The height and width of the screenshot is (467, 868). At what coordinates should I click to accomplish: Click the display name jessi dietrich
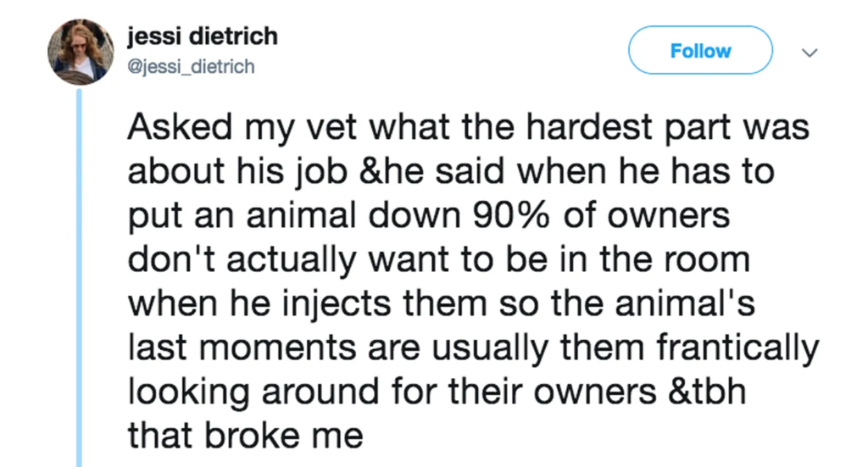coord(203,36)
